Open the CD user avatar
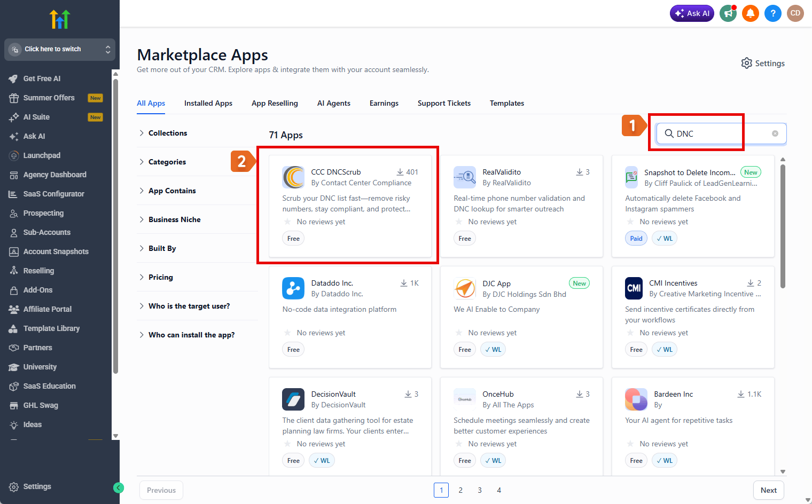Screen dimensions: 812x504 (795, 13)
